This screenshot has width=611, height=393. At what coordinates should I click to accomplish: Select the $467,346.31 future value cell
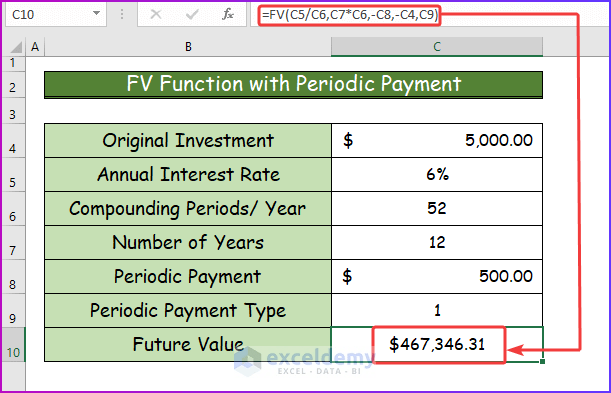click(437, 344)
